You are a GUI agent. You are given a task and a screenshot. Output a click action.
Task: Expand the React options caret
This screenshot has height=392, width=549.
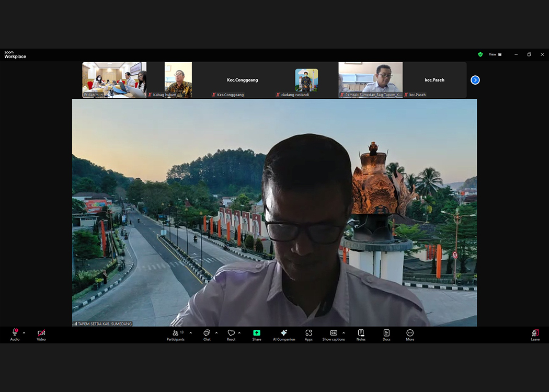pyautogui.click(x=239, y=333)
